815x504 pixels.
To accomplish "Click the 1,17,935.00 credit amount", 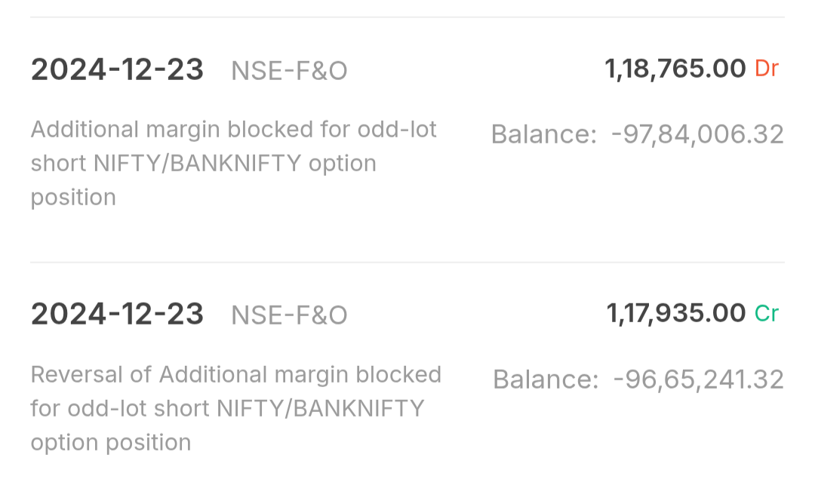I will (x=676, y=313).
